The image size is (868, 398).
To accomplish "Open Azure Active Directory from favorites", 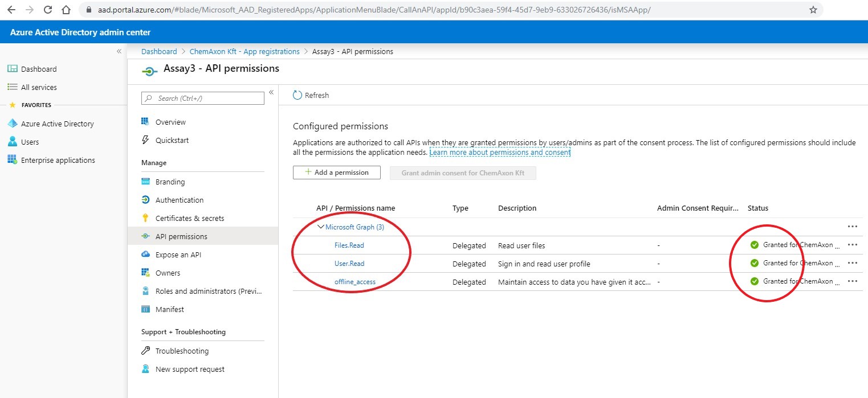I will [x=13, y=124].
